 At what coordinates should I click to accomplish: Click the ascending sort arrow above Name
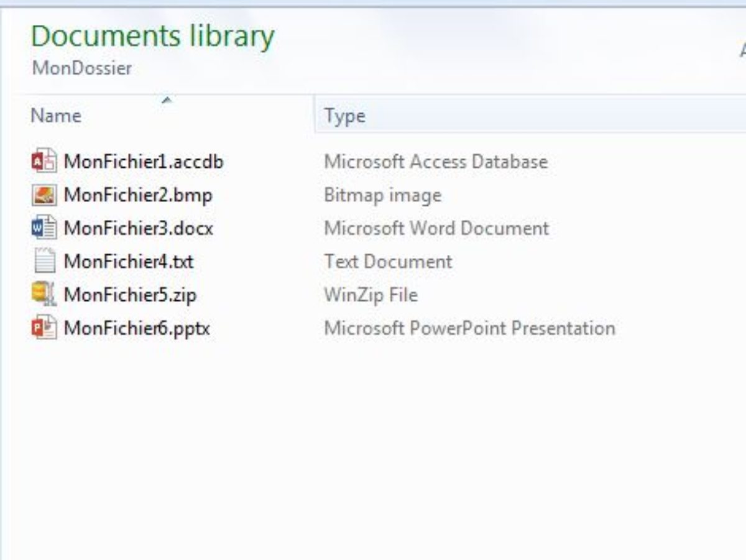coord(168,98)
